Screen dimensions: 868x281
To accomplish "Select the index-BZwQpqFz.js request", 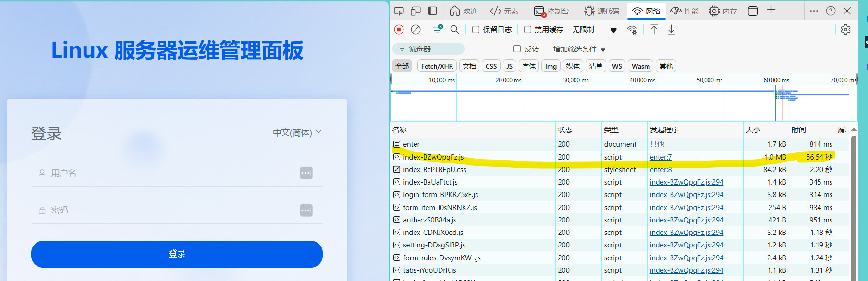I will click(620, 157).
